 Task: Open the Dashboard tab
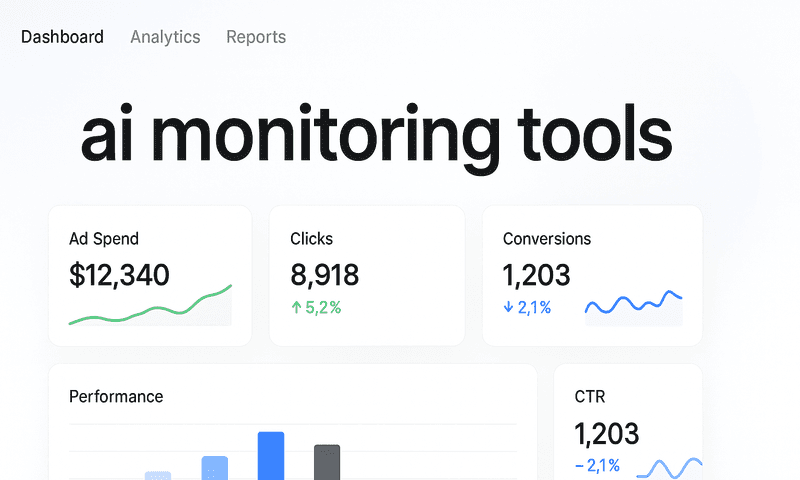pyautogui.click(x=62, y=37)
